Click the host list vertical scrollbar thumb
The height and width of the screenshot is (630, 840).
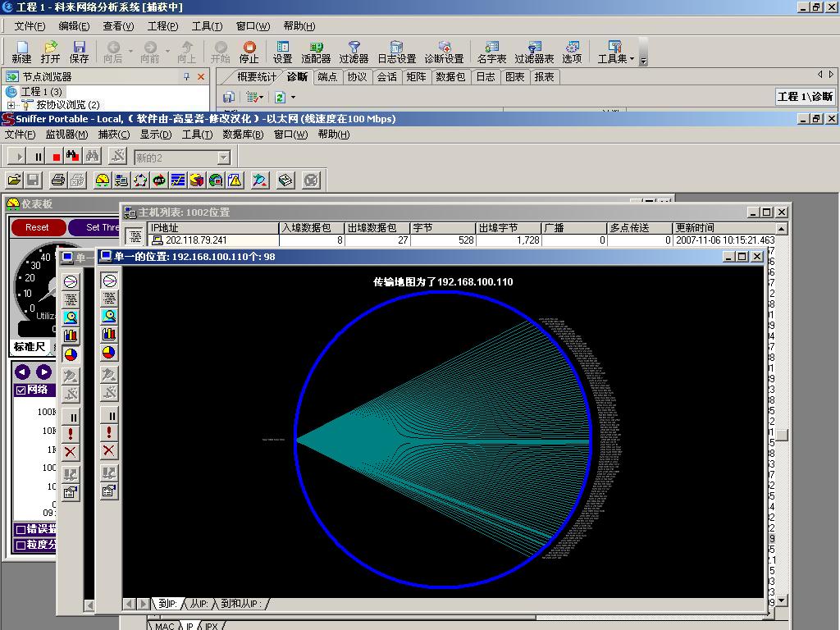[783, 436]
